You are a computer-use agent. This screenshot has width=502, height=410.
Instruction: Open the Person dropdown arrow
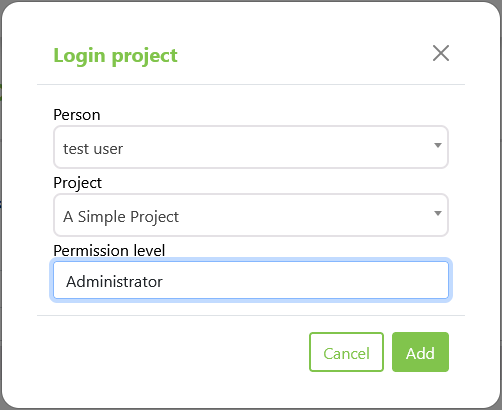tap(438, 145)
